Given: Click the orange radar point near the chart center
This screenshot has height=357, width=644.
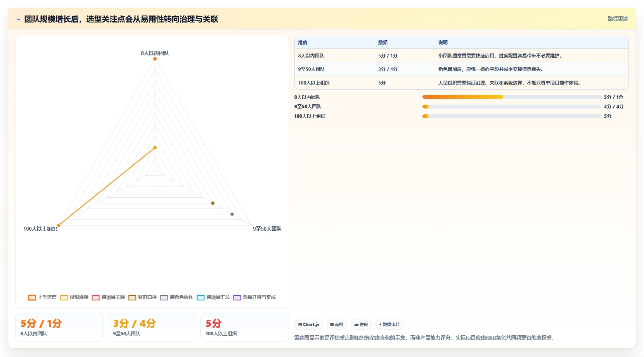Looking at the screenshot, I should click(x=155, y=148).
